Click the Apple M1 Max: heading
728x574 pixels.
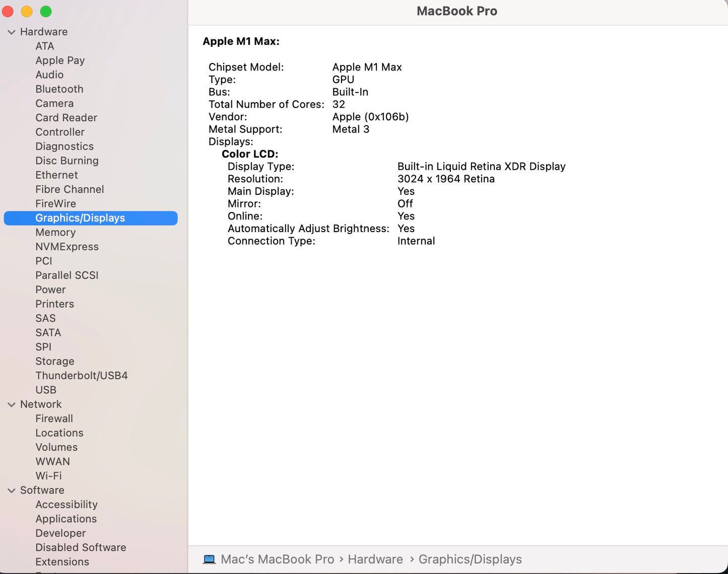coord(241,42)
